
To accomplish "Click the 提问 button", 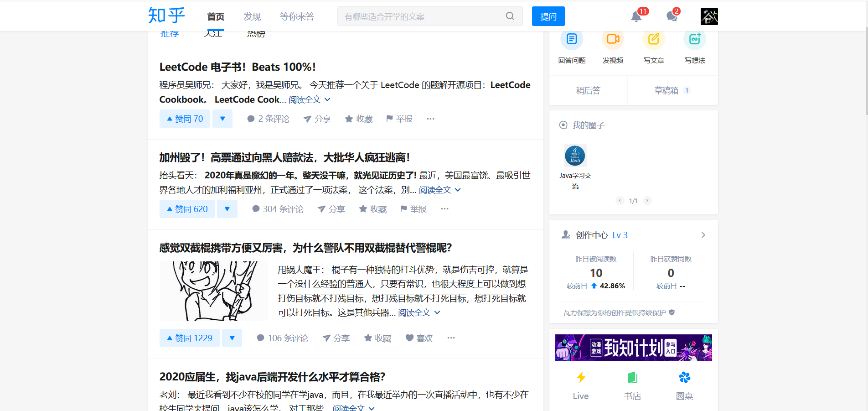I will (x=548, y=16).
